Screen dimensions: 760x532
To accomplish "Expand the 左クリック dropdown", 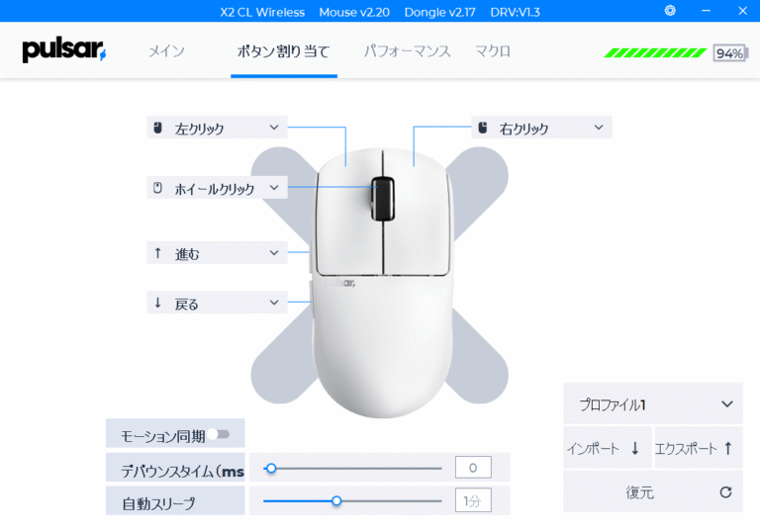I will click(217, 128).
